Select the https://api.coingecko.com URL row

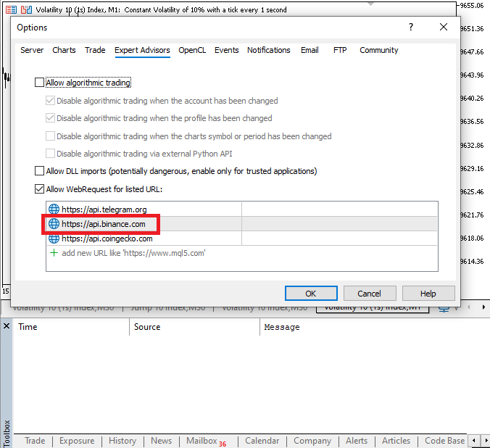point(242,238)
